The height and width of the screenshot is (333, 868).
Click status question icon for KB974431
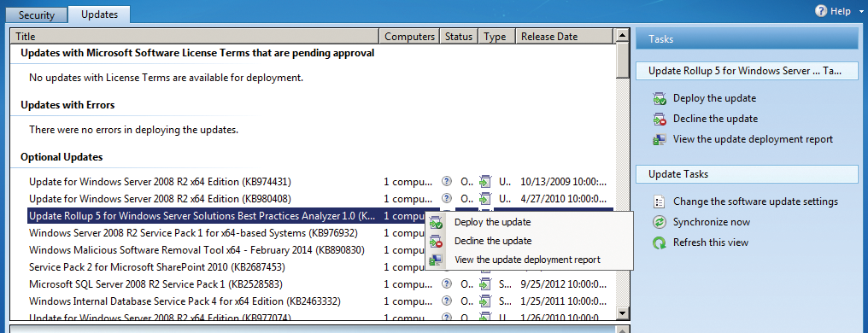click(447, 181)
